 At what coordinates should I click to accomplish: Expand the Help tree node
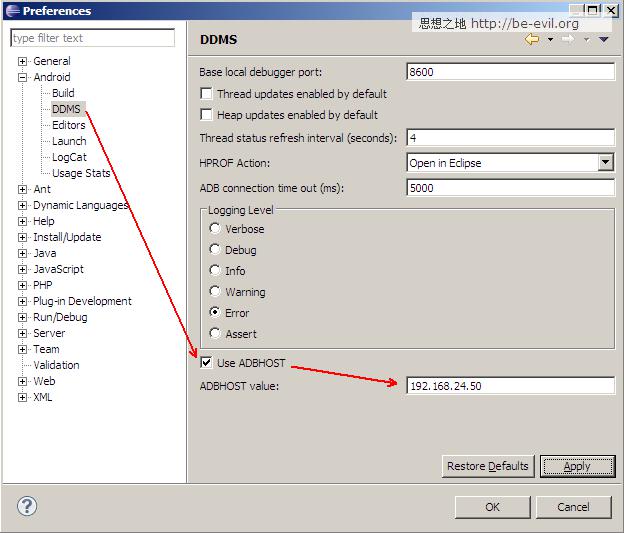[22, 221]
